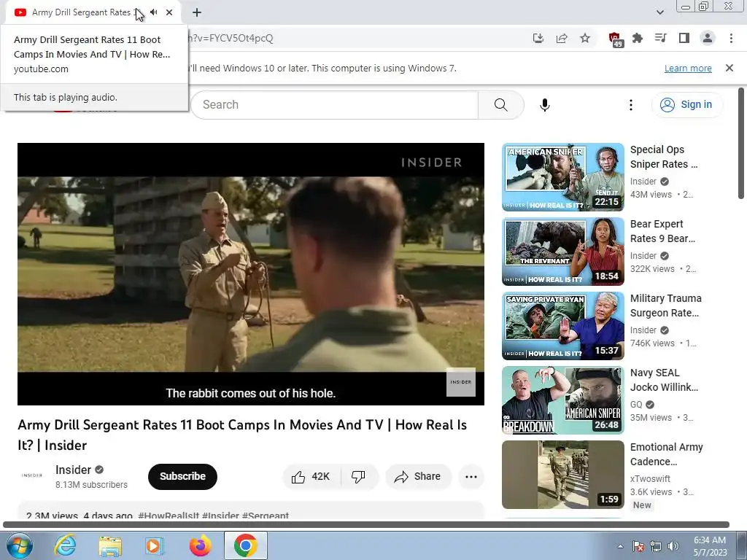Click the Insider watermark in video corner
Image resolution: width=747 pixels, height=560 pixels.
coord(461,382)
